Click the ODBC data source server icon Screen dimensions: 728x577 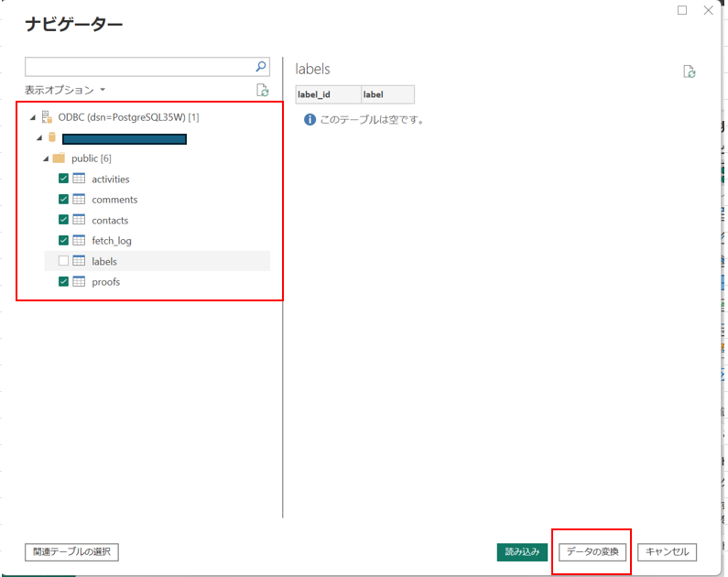tap(47, 117)
